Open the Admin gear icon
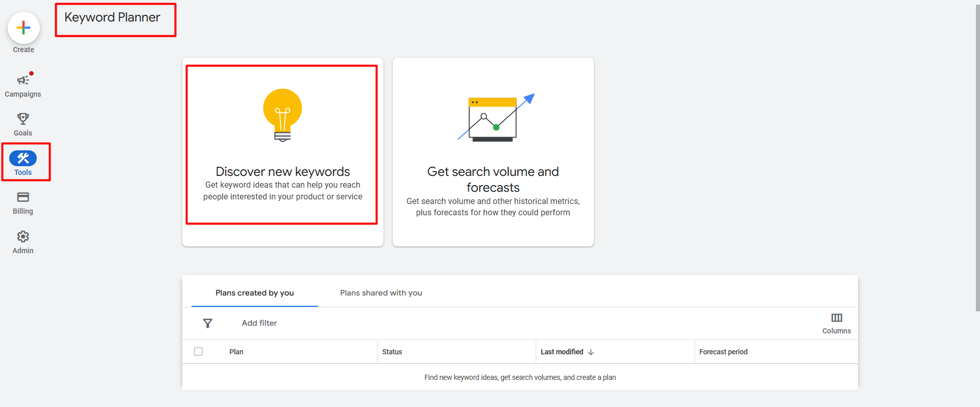980x407 pixels. point(23,237)
